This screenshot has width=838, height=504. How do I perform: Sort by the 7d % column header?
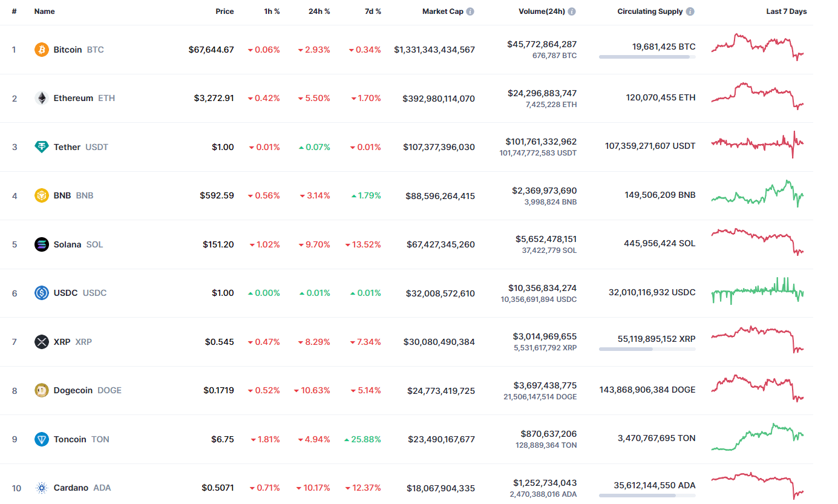(x=373, y=11)
